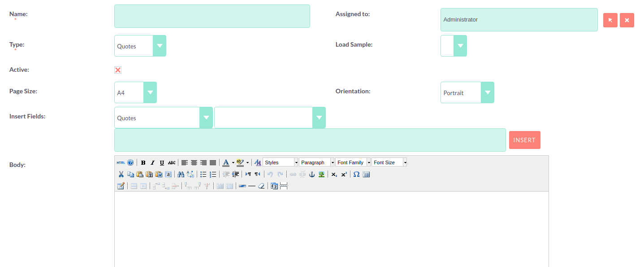The image size is (644, 267).
Task: Open the Find and Replace tool
Action: 190,174
